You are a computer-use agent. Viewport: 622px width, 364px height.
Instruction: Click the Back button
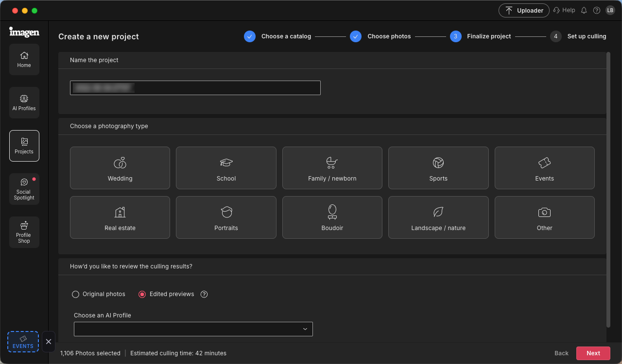[x=561, y=353]
